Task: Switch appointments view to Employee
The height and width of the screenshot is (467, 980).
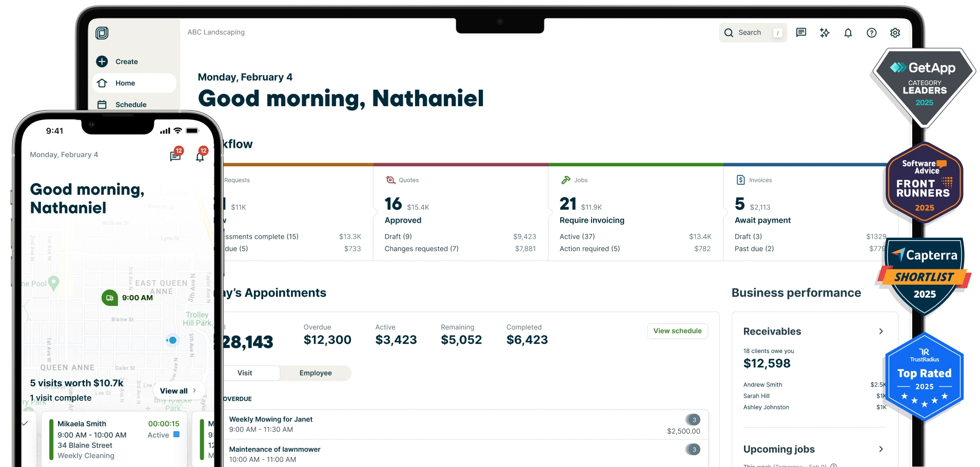Action: [316, 373]
